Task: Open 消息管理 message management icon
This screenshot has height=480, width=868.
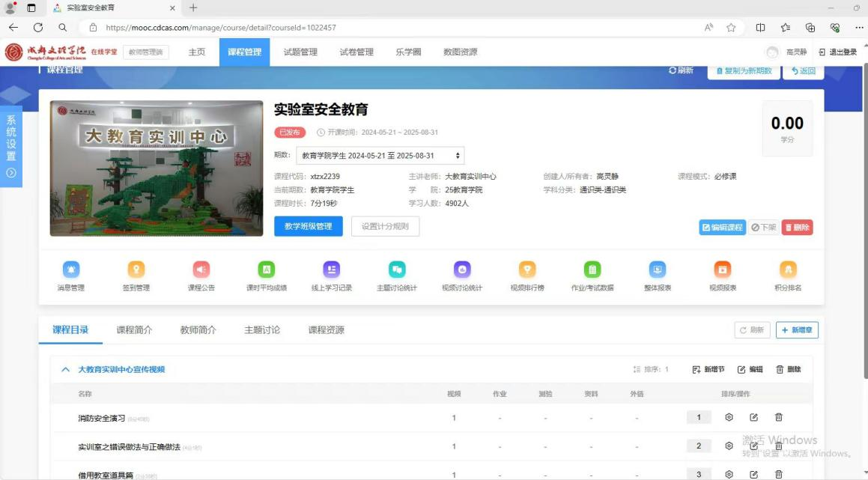Action: 71,270
